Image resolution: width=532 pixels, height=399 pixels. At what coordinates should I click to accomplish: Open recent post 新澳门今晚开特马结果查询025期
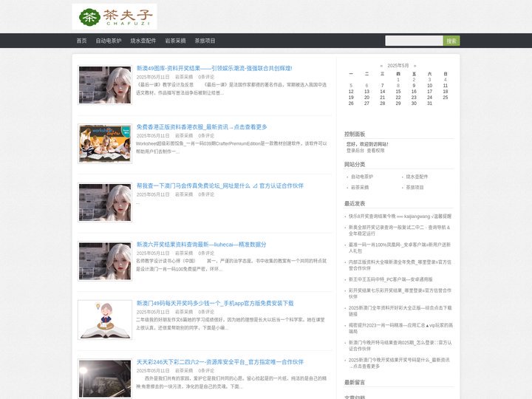[400, 345]
